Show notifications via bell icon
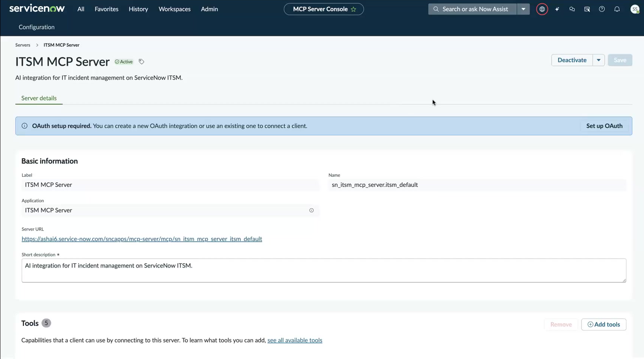The width and height of the screenshot is (644, 359). point(617,9)
